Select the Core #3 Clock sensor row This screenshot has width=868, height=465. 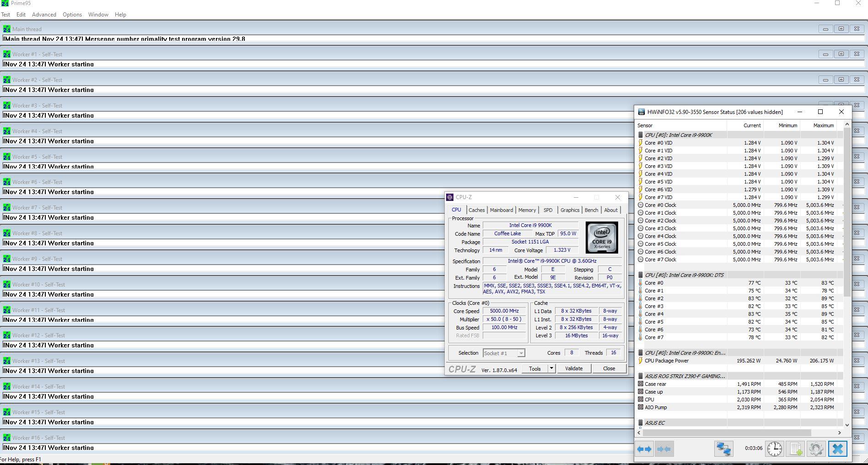pos(739,228)
